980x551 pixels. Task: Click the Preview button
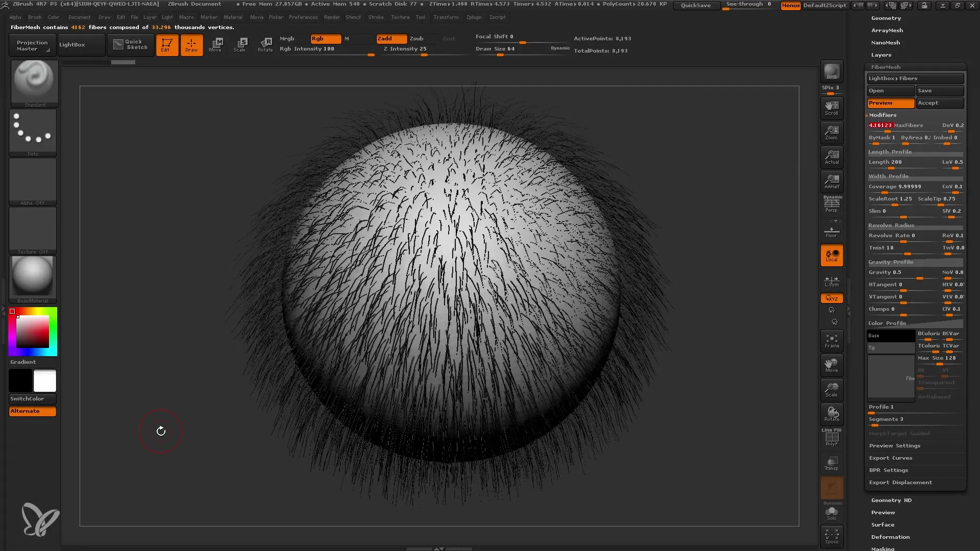click(x=890, y=102)
